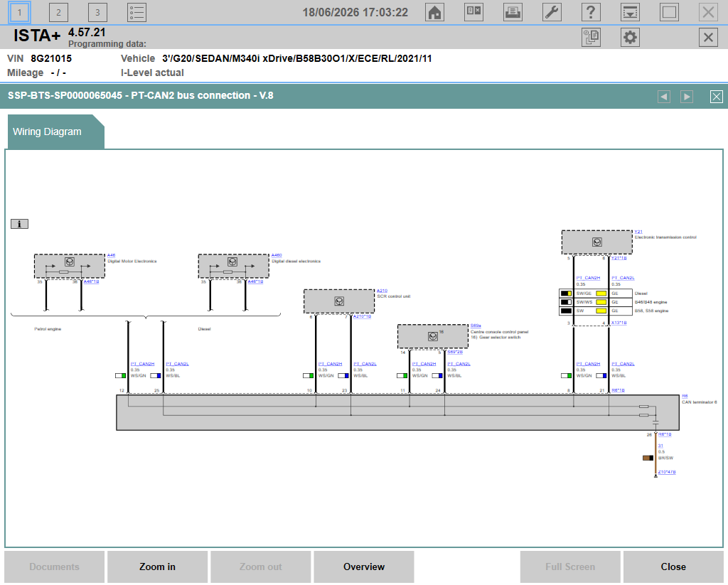Click the SW/WS black-white colour swatch

coord(566,302)
